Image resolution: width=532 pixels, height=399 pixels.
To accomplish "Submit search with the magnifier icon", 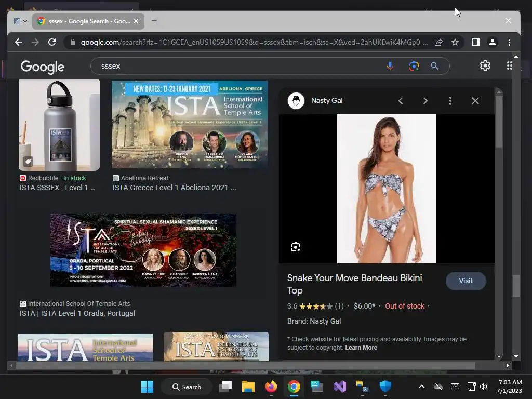I will coord(434,66).
